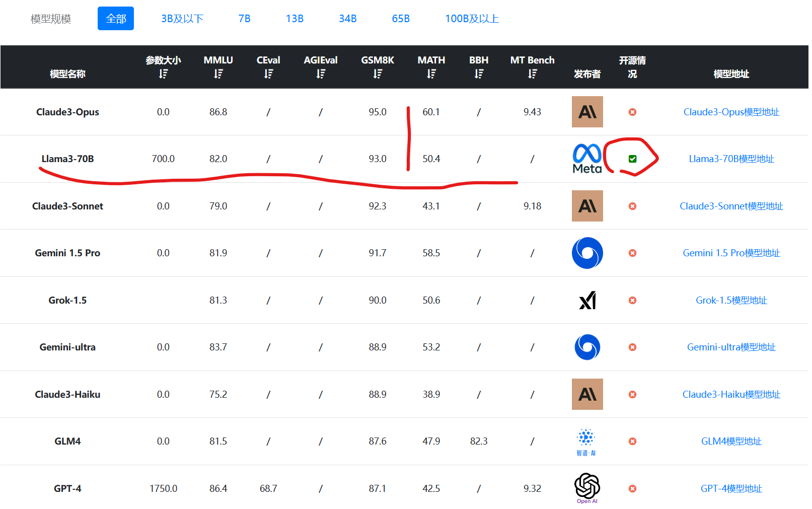Click the active 全部 filter button
The height and width of the screenshot is (509, 812).
coord(116,19)
